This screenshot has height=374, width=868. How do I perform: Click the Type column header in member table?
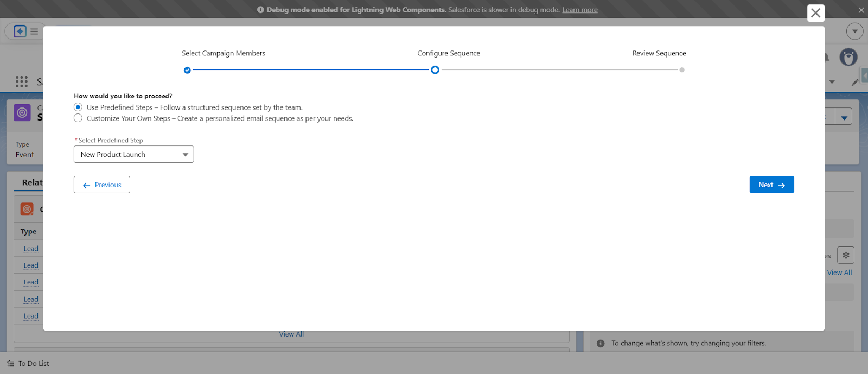pyautogui.click(x=28, y=231)
